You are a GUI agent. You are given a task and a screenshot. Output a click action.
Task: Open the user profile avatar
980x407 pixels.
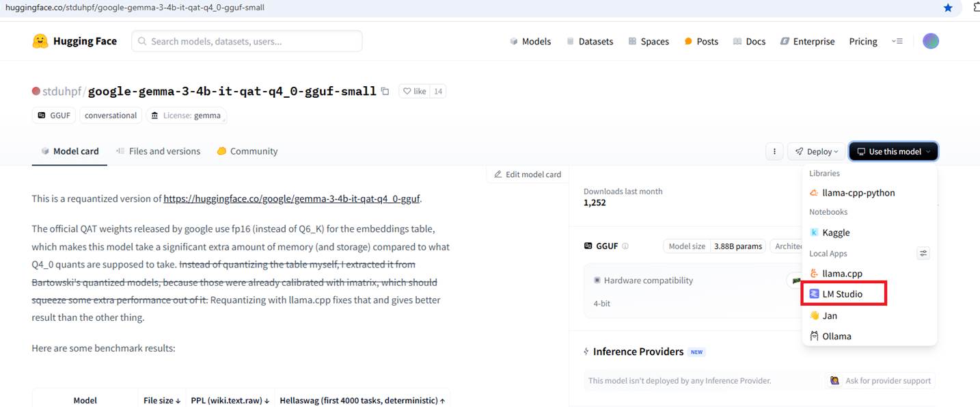point(930,41)
